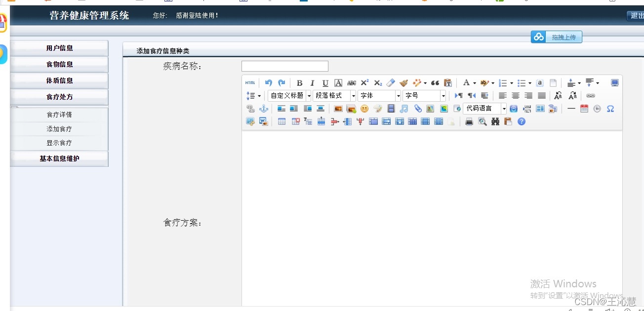Select 添加食疗 in the sidebar

pos(59,129)
